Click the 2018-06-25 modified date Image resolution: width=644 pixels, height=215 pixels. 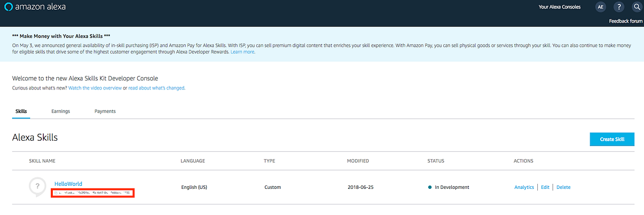click(x=360, y=187)
